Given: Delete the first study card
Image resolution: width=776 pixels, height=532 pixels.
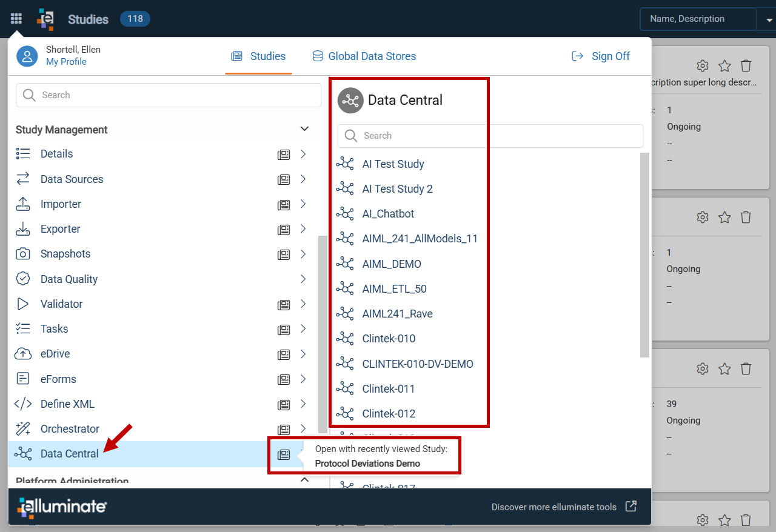Looking at the screenshot, I should [x=746, y=65].
